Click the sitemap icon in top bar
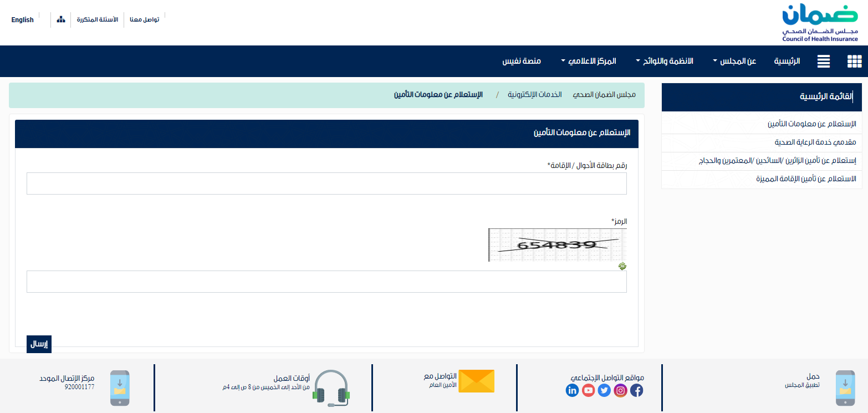868x413 pixels. pos(61,19)
